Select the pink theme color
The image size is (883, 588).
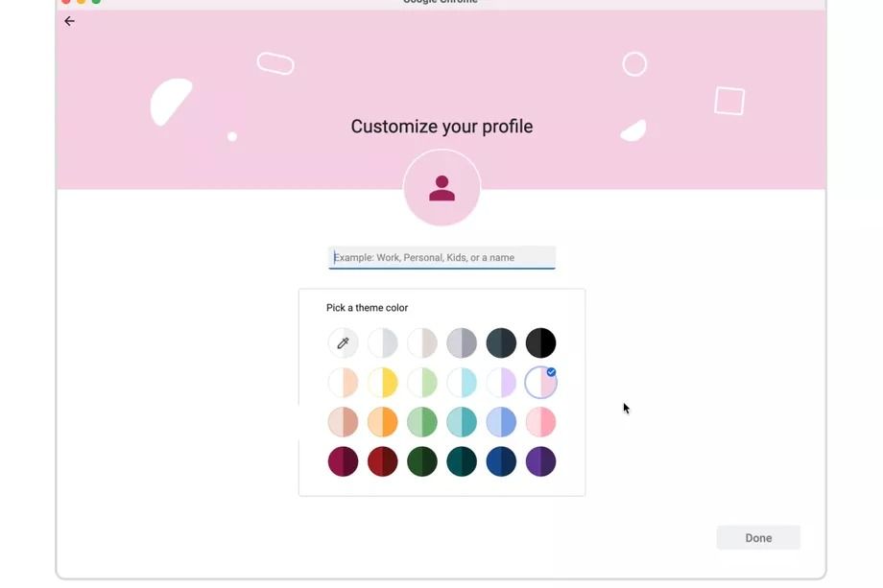click(x=540, y=422)
